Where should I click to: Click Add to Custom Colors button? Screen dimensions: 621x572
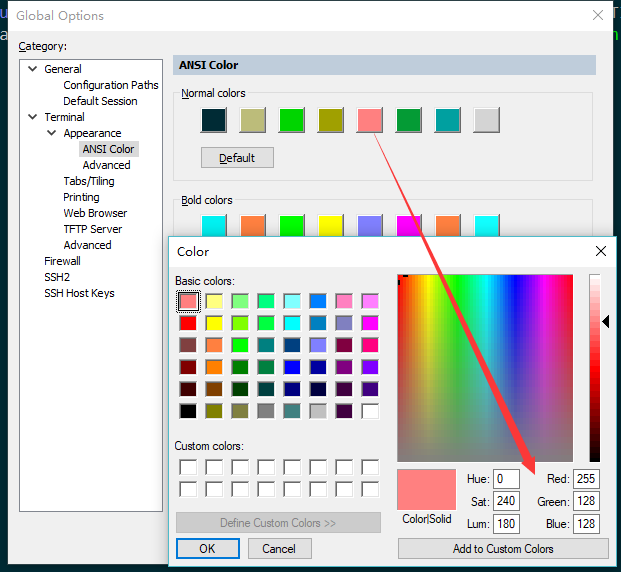point(503,549)
